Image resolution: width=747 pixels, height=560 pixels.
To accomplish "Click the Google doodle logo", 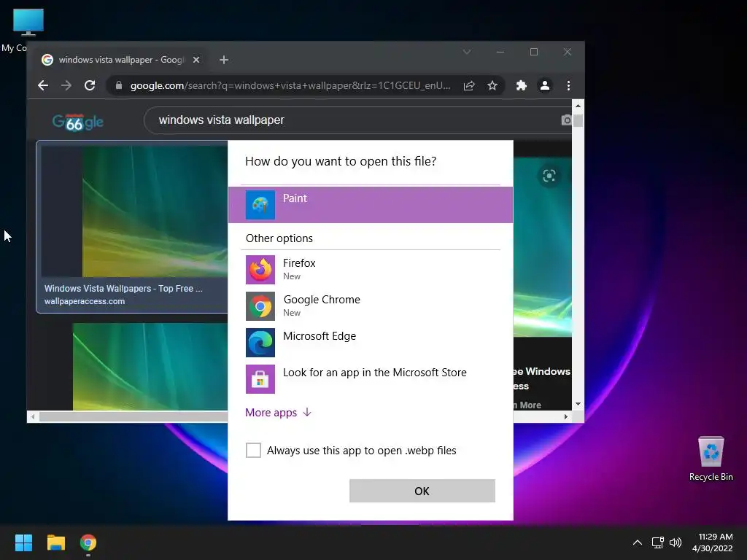I will click(77, 122).
